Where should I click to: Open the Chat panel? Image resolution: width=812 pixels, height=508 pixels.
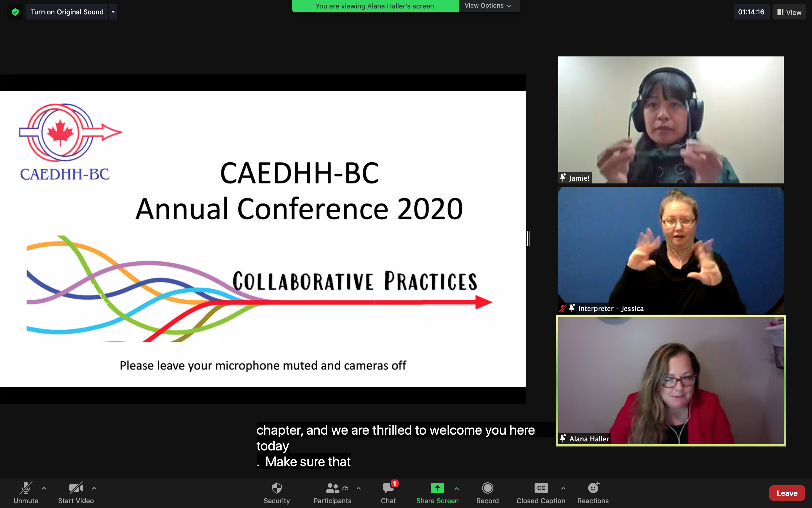click(x=388, y=492)
